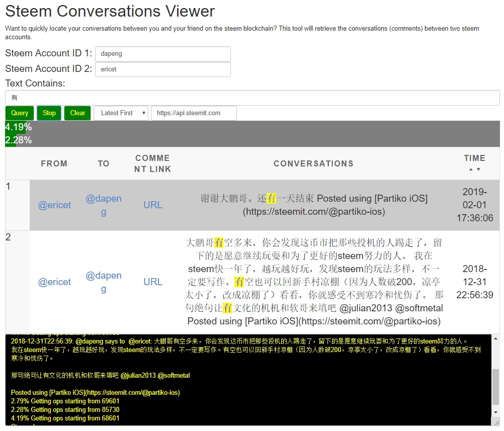Click the console log scrollbar
This screenshot has width=504, height=431.
pyautogui.click(x=495, y=386)
